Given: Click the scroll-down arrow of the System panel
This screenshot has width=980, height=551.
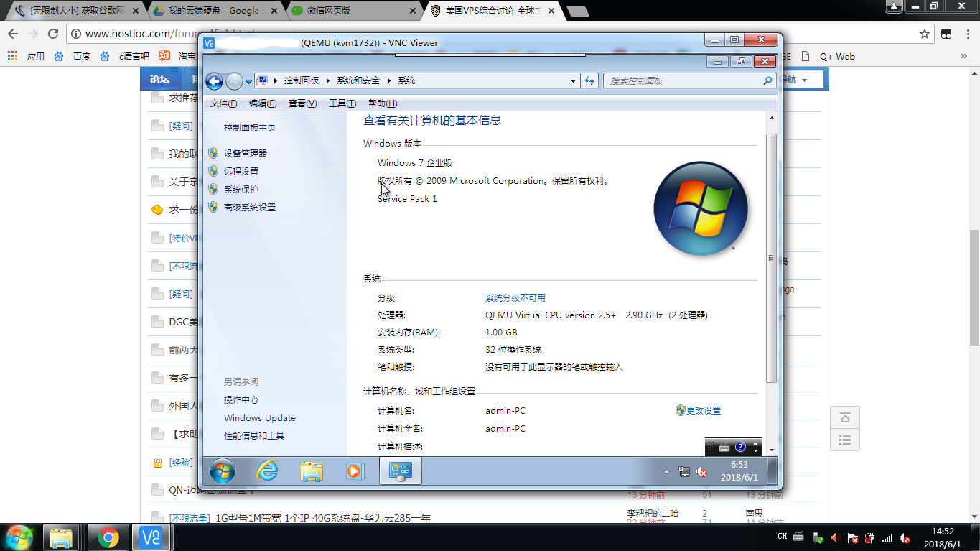Looking at the screenshot, I should pos(772,449).
